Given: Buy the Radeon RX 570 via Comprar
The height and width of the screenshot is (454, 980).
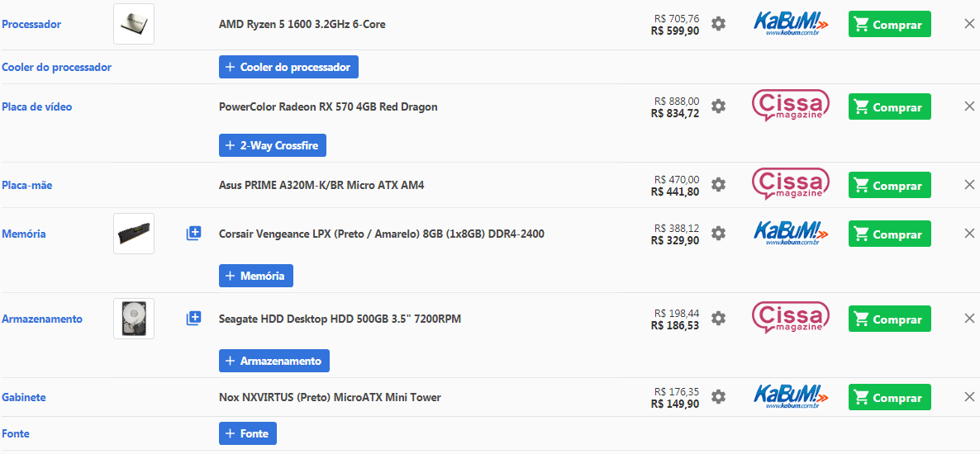Looking at the screenshot, I should click(x=889, y=106).
